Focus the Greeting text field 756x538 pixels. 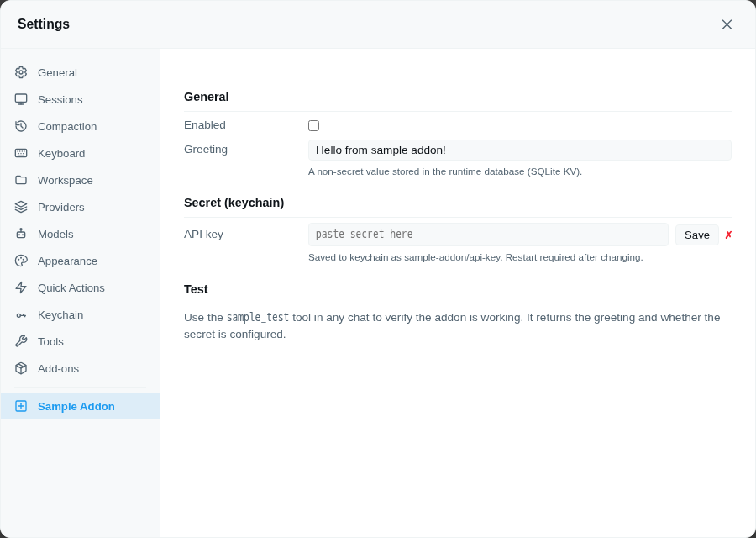(x=519, y=150)
